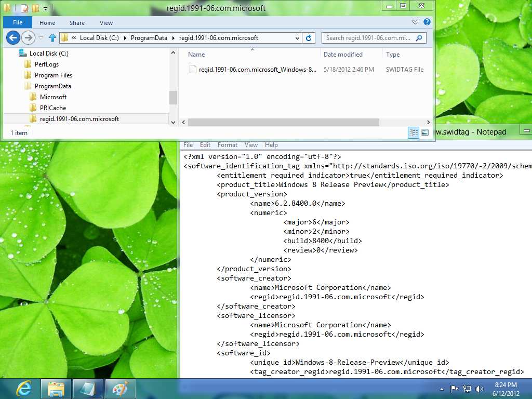Select Microsoft folder in tree
The image size is (532, 399).
click(53, 97)
